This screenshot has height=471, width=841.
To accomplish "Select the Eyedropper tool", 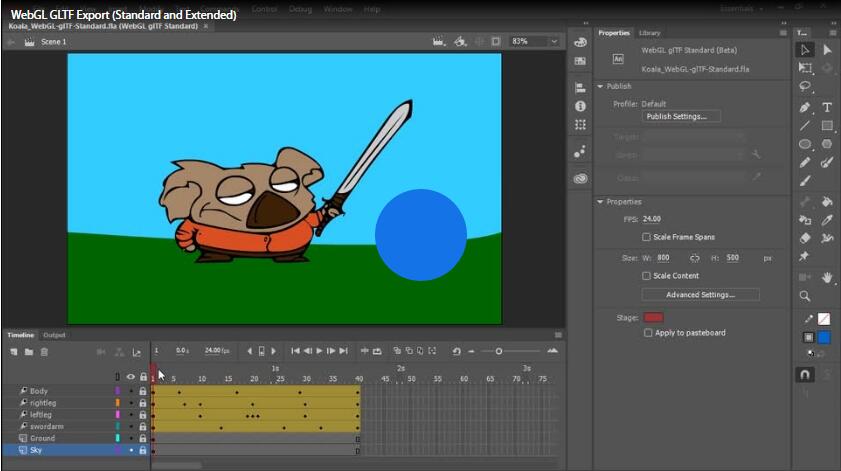I will (827, 220).
